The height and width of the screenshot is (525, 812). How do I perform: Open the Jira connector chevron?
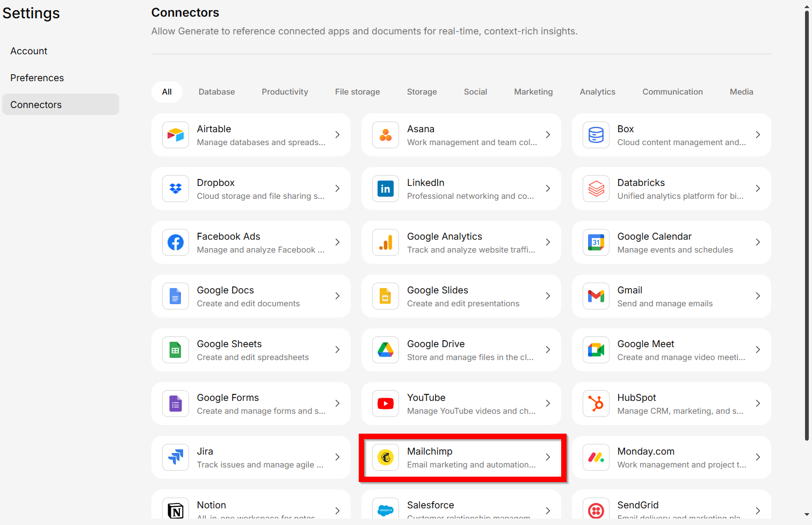coord(337,457)
